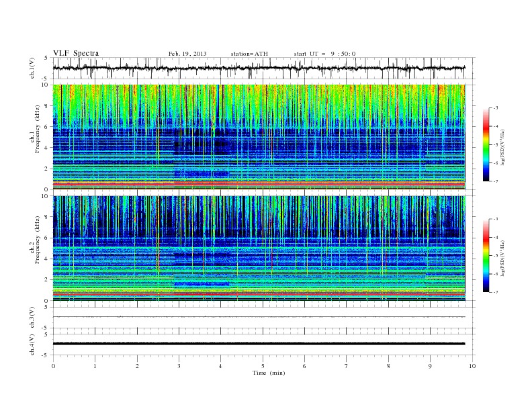
Task: Click inside the ch.2 spectrogram panel
Action: 259,248
